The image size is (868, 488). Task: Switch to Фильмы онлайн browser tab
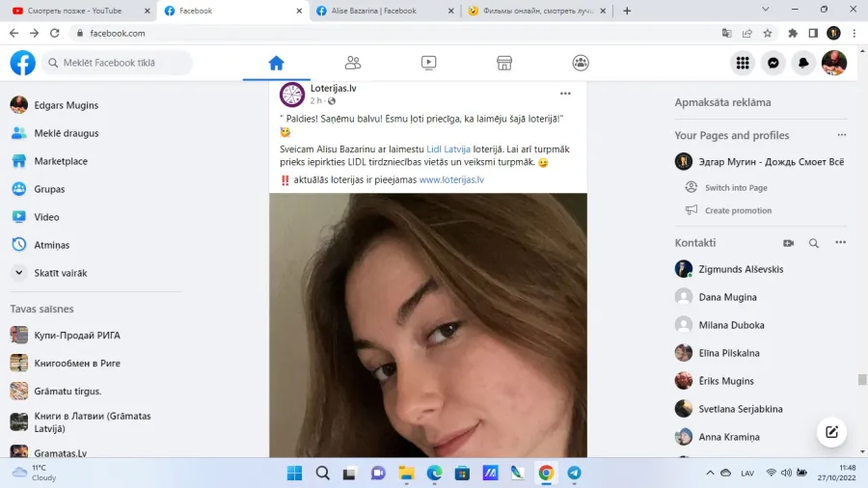pos(536,11)
